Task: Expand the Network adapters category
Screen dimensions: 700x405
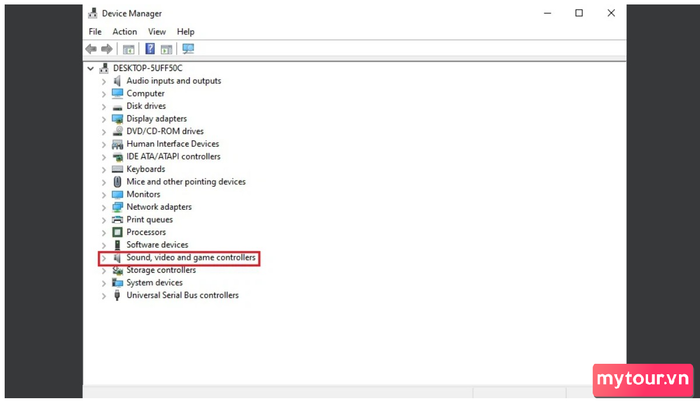Action: tap(104, 207)
